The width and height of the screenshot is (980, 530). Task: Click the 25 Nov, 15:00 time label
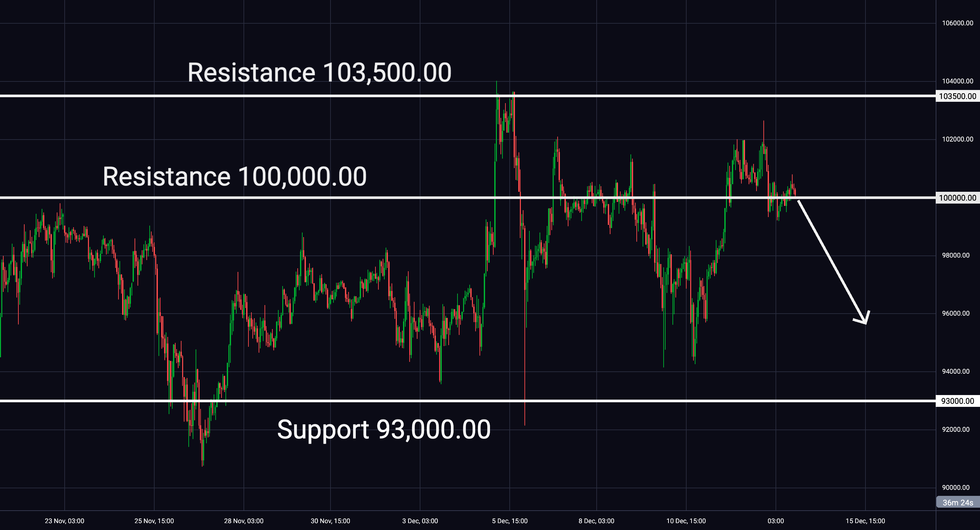[x=154, y=521]
